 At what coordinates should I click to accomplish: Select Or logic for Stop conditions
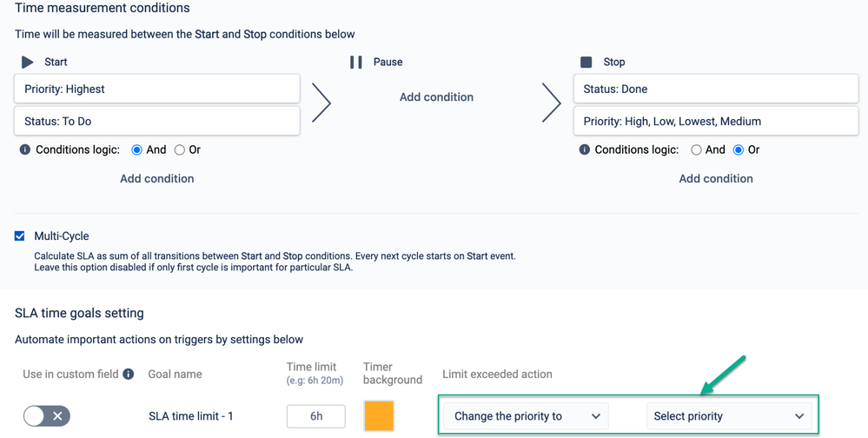(739, 150)
